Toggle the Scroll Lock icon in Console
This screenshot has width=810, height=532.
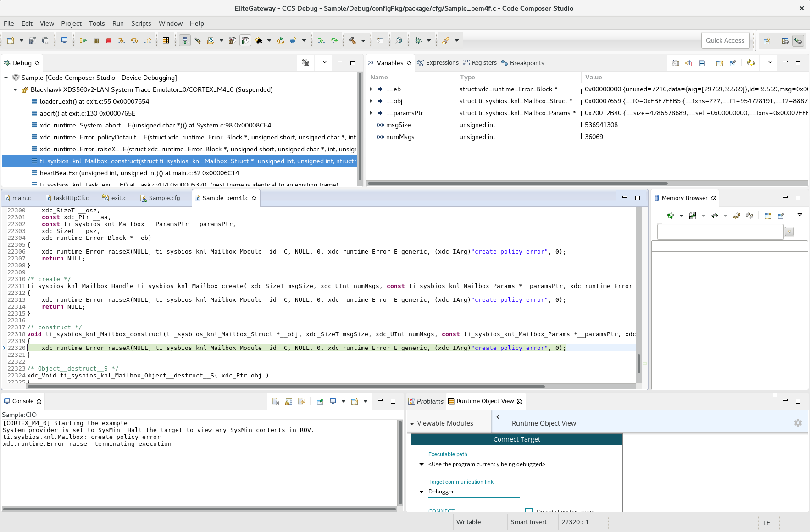pyautogui.click(x=288, y=401)
